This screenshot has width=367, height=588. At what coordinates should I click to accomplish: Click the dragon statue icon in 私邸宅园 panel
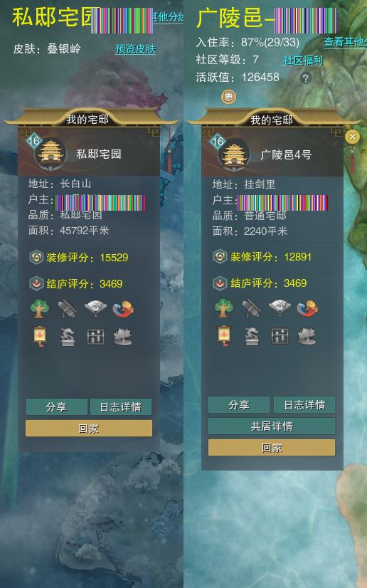click(68, 337)
